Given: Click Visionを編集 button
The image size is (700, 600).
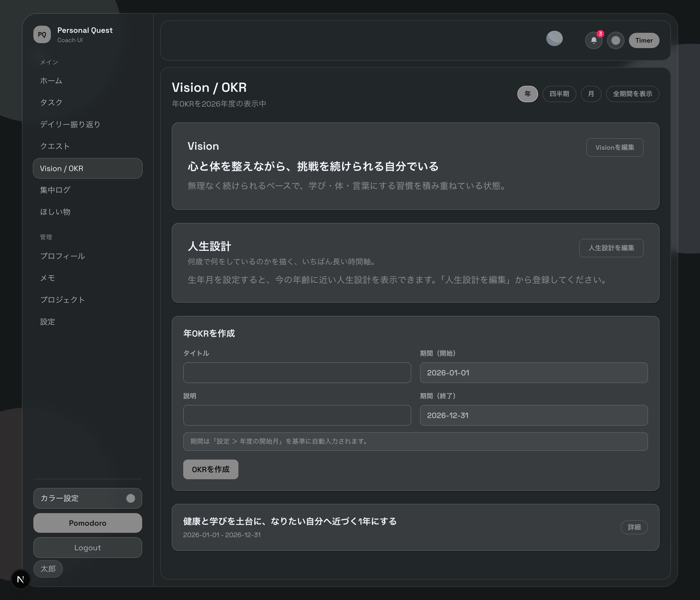Looking at the screenshot, I should click(x=614, y=148).
